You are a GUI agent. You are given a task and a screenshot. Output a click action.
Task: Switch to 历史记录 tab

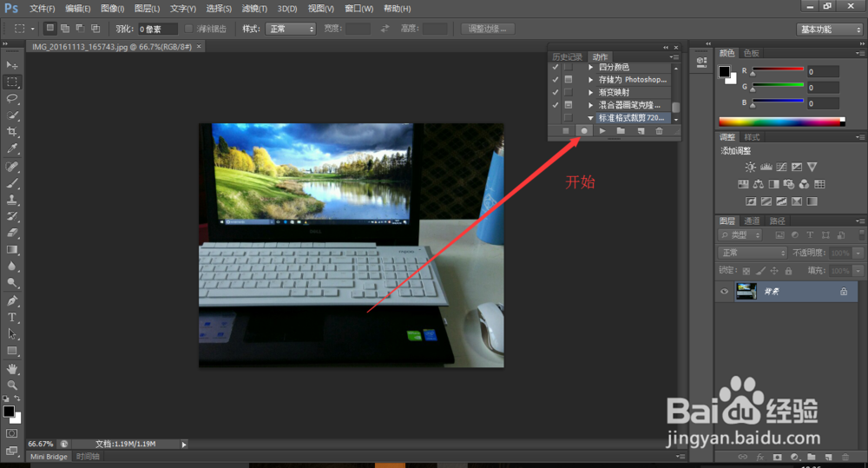click(x=567, y=57)
